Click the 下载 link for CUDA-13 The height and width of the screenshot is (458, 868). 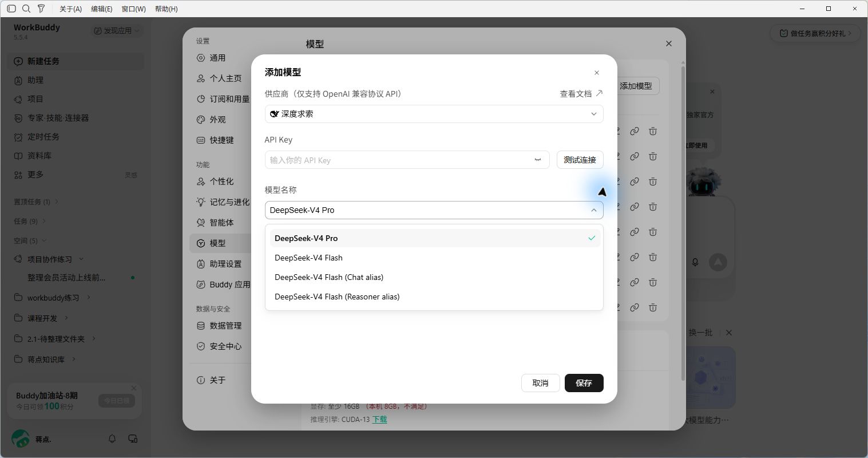(x=379, y=420)
